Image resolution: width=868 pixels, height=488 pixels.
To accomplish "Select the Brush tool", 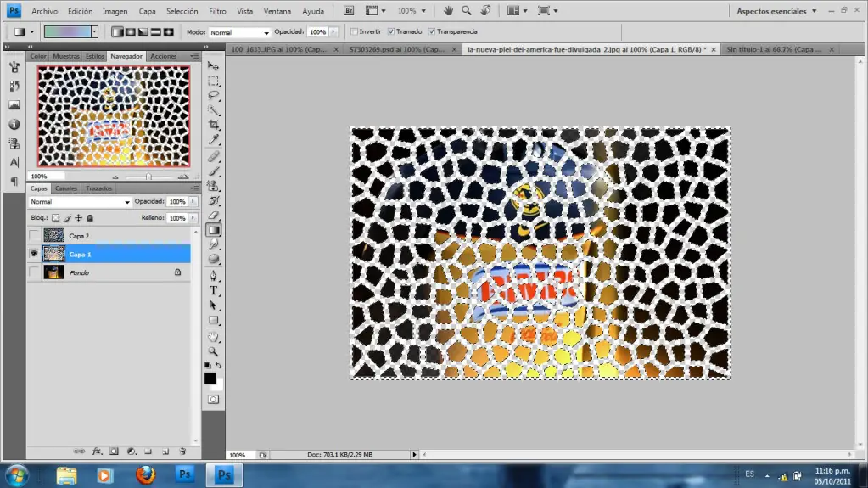I will 213,171.
